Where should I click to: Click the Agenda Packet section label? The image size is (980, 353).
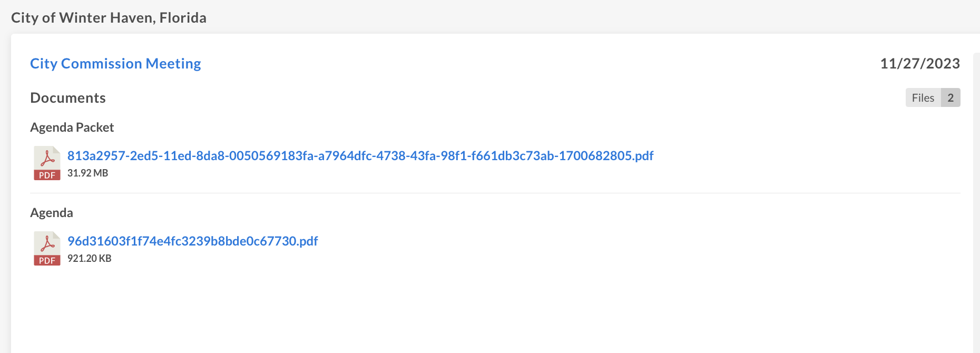72,127
